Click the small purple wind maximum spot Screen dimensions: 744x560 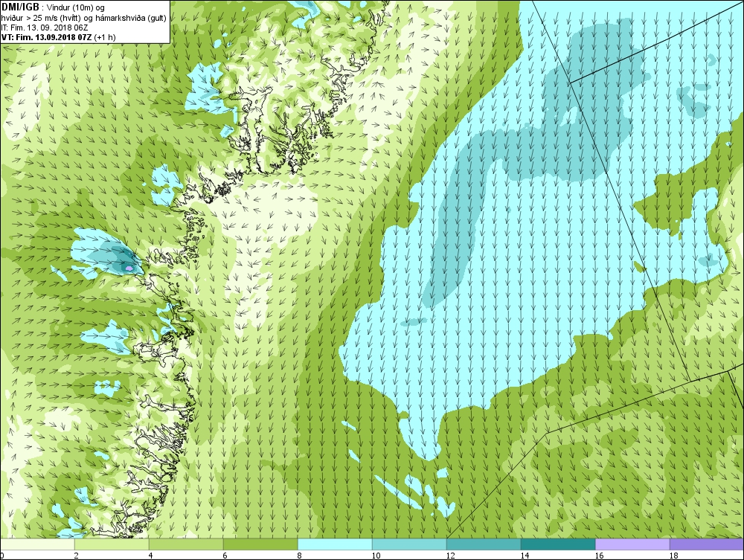129,268
